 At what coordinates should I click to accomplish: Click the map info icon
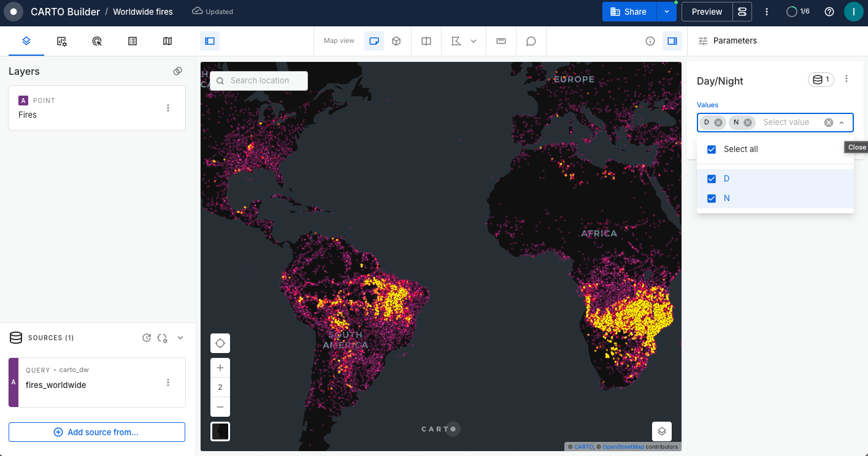(x=650, y=41)
